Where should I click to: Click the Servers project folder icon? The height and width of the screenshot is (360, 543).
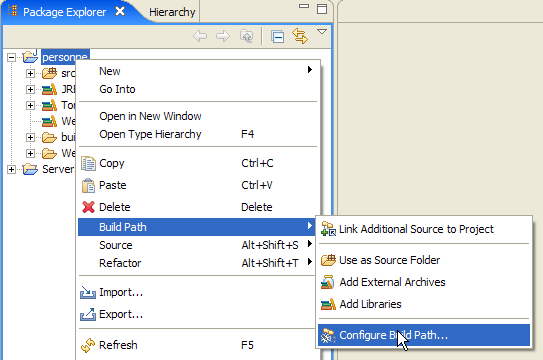30,169
